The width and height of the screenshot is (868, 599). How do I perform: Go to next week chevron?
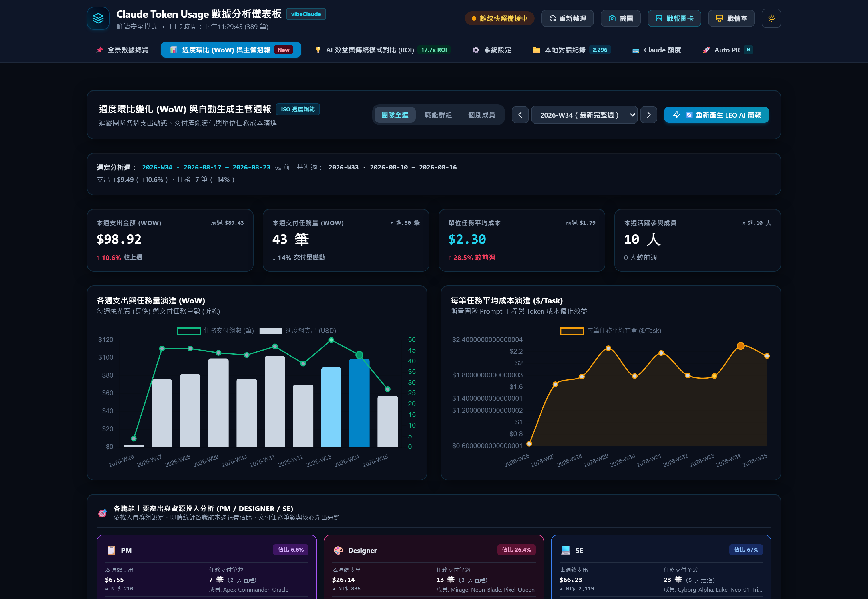[648, 115]
